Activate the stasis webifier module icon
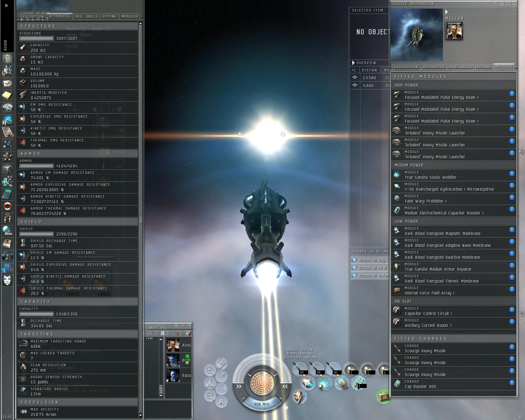The image size is (525, 420). point(324,384)
